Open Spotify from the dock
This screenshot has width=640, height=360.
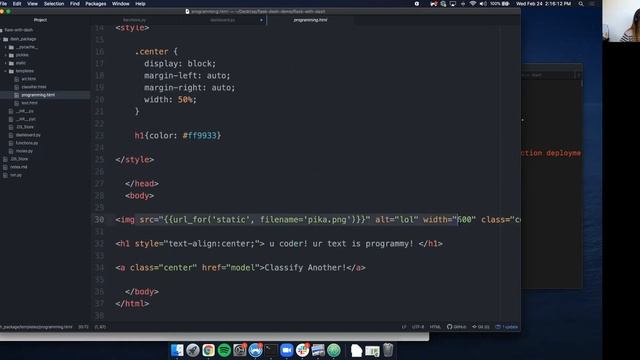(224, 350)
